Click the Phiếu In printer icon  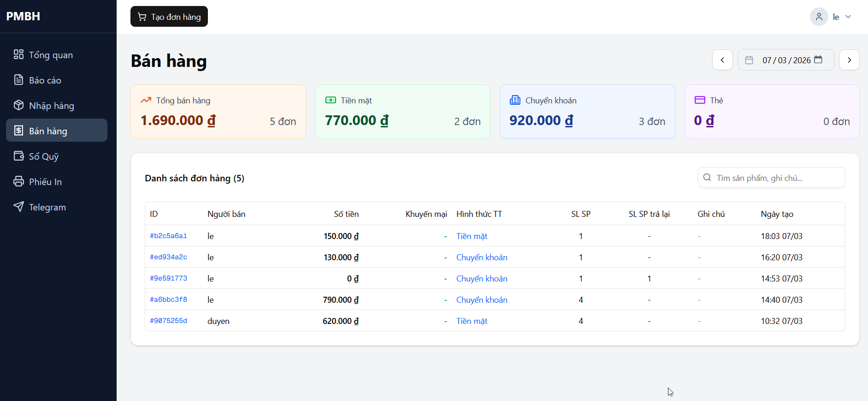point(18,181)
